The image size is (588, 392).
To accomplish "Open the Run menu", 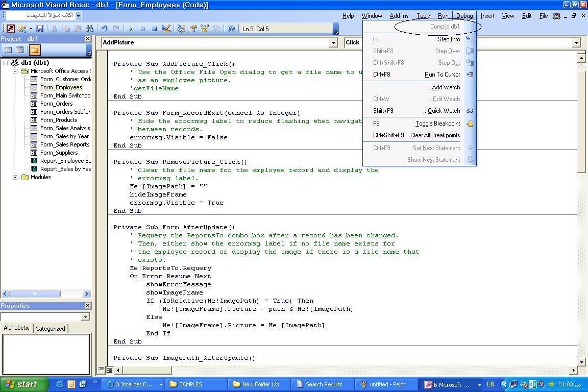I will pyautogui.click(x=443, y=16).
